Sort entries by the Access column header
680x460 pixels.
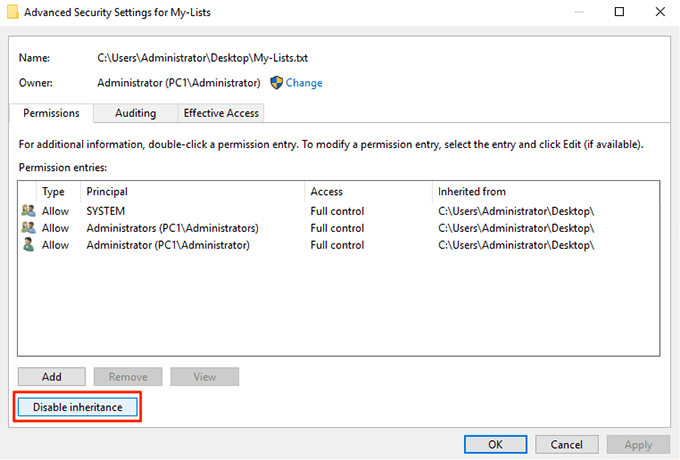click(327, 191)
